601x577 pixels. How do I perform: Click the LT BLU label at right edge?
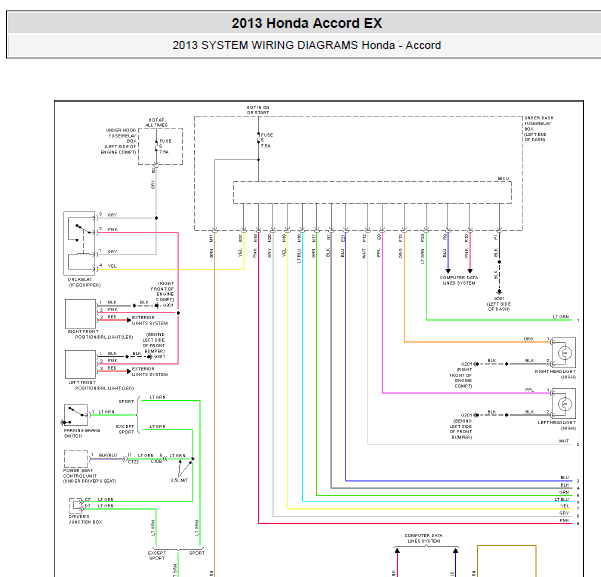pos(562,499)
